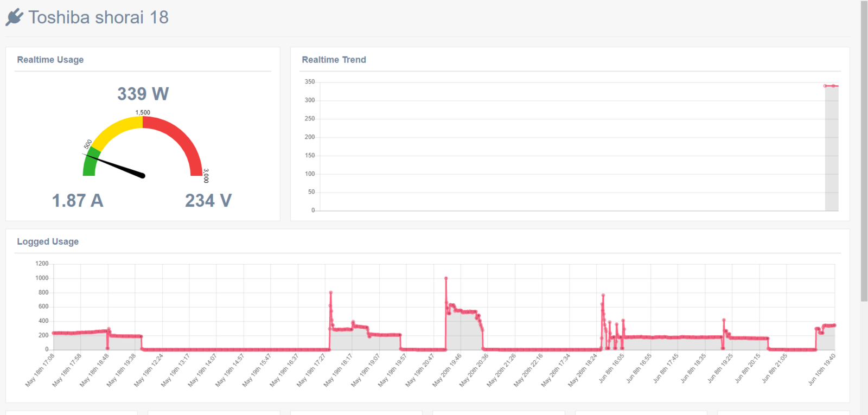Click the May 20th 19:46 axis label
This screenshot has width=868, height=415.
click(447, 370)
